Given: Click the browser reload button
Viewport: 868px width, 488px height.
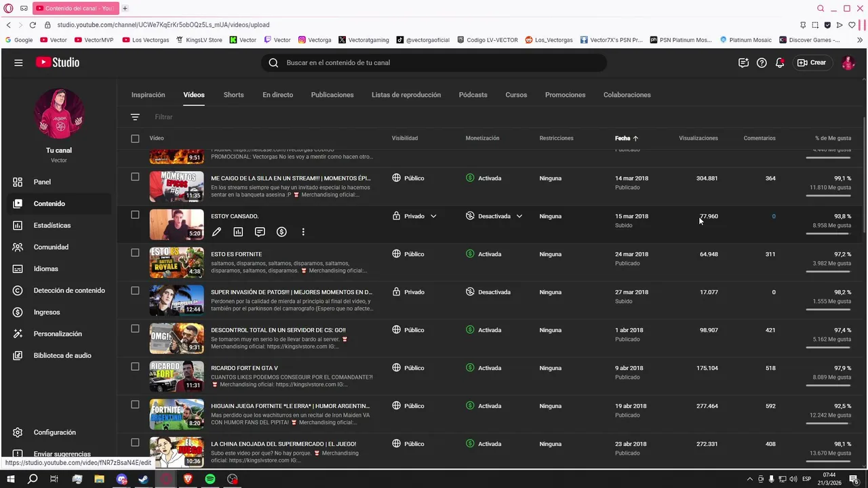Looking at the screenshot, I should (33, 25).
